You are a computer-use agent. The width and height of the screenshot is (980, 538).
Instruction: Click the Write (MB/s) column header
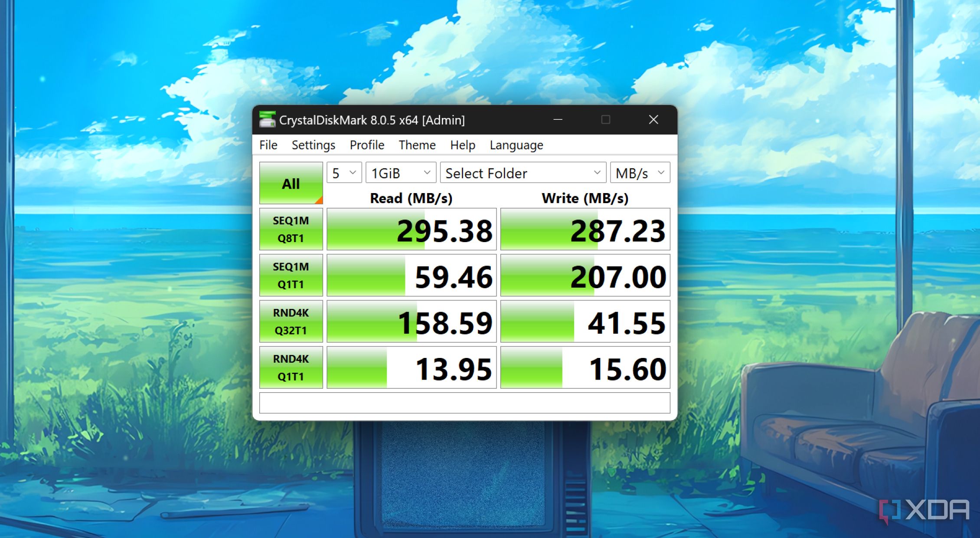tap(585, 198)
